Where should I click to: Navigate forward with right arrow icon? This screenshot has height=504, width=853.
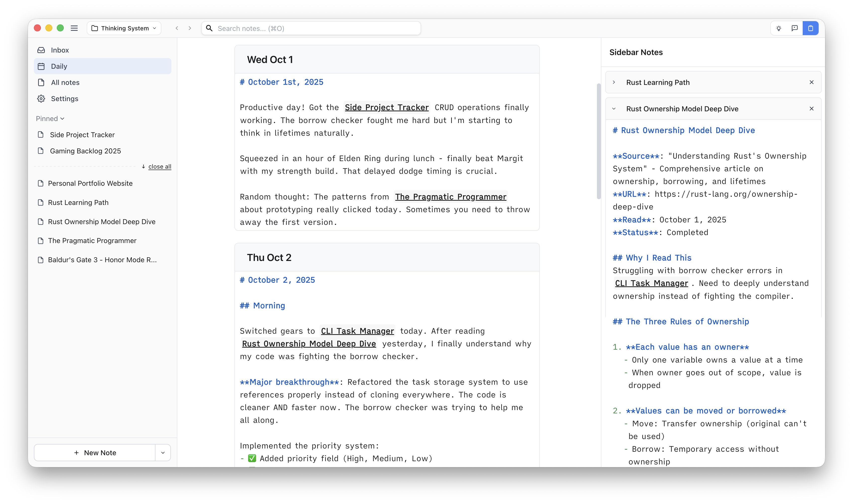[190, 28]
